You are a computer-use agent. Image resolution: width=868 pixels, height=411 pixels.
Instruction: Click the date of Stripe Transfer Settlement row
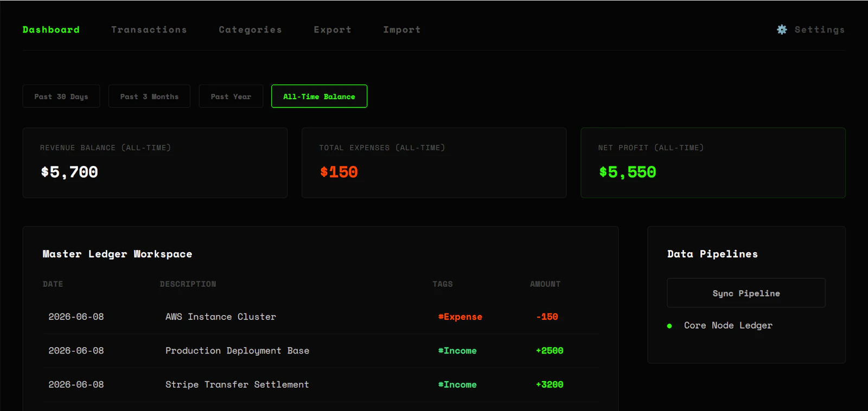(76, 384)
